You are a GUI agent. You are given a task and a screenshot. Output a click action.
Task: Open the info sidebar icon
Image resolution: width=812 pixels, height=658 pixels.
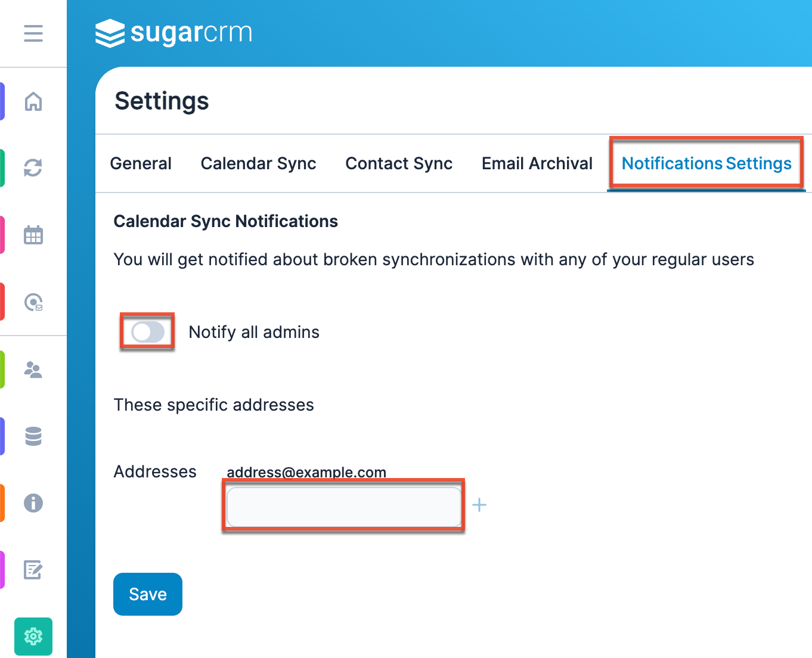[x=33, y=503]
